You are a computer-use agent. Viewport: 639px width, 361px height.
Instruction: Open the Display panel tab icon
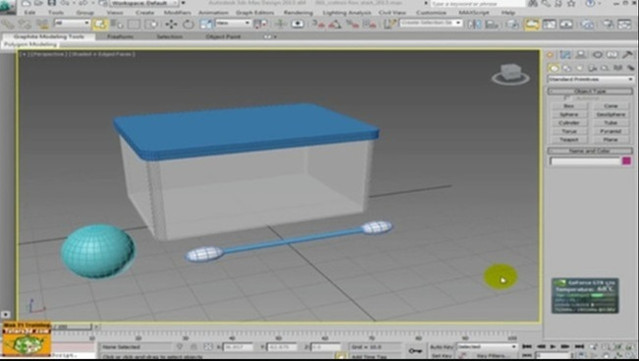click(x=612, y=55)
